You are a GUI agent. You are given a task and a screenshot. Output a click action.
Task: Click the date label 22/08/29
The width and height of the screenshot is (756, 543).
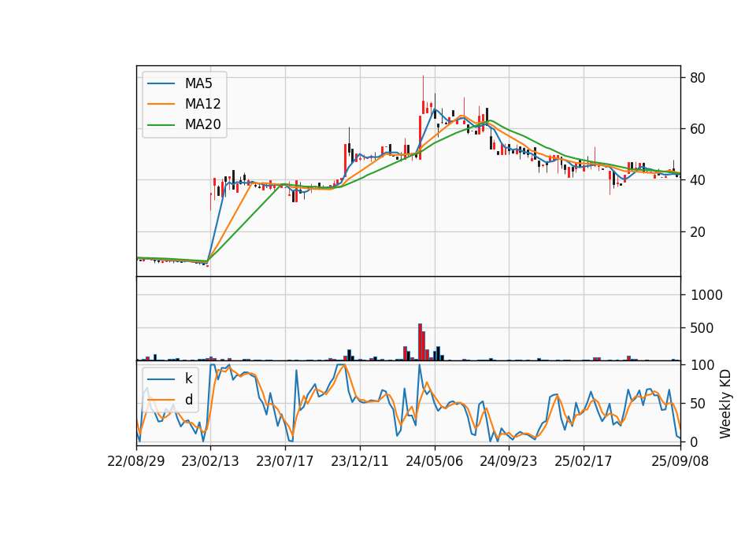coord(136,461)
